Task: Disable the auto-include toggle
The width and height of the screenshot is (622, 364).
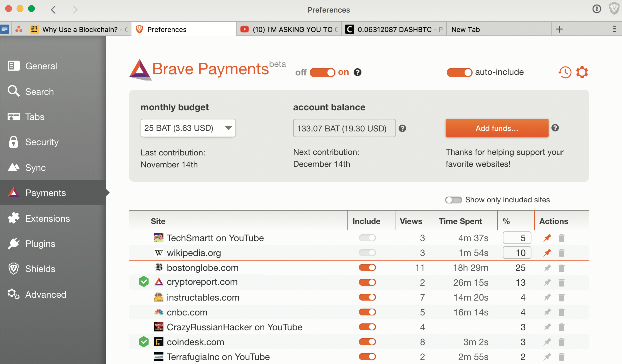Action: [459, 72]
